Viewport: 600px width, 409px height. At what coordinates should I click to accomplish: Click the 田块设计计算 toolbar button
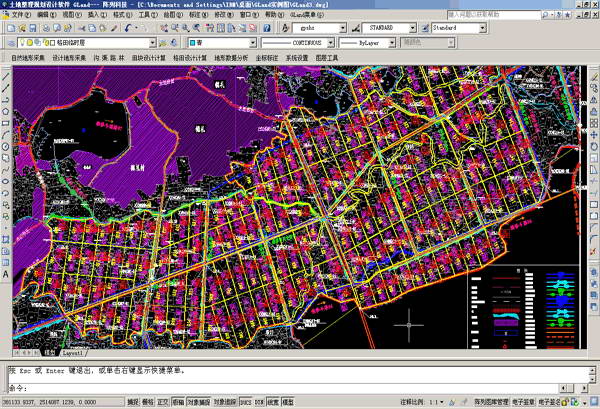point(148,58)
